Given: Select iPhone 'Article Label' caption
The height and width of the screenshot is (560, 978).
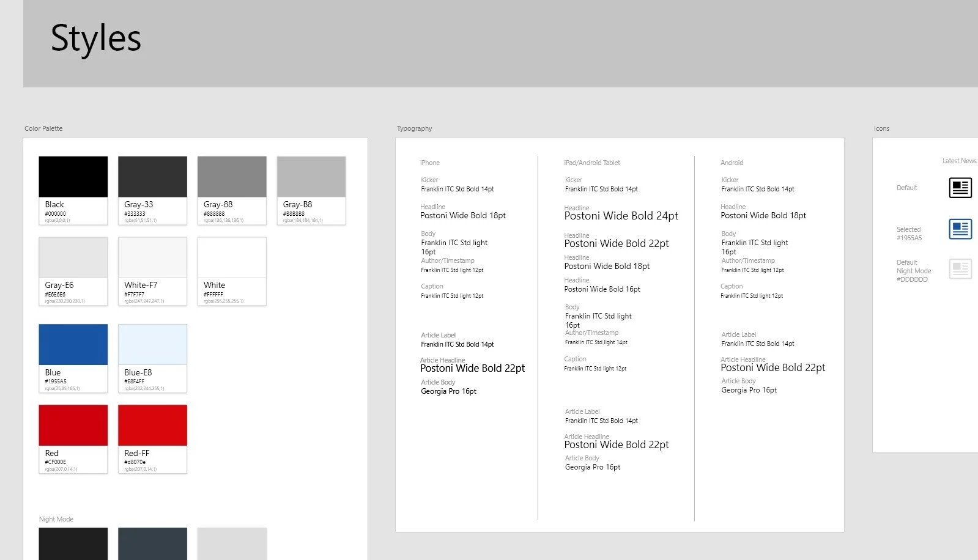Looking at the screenshot, I should point(438,335).
